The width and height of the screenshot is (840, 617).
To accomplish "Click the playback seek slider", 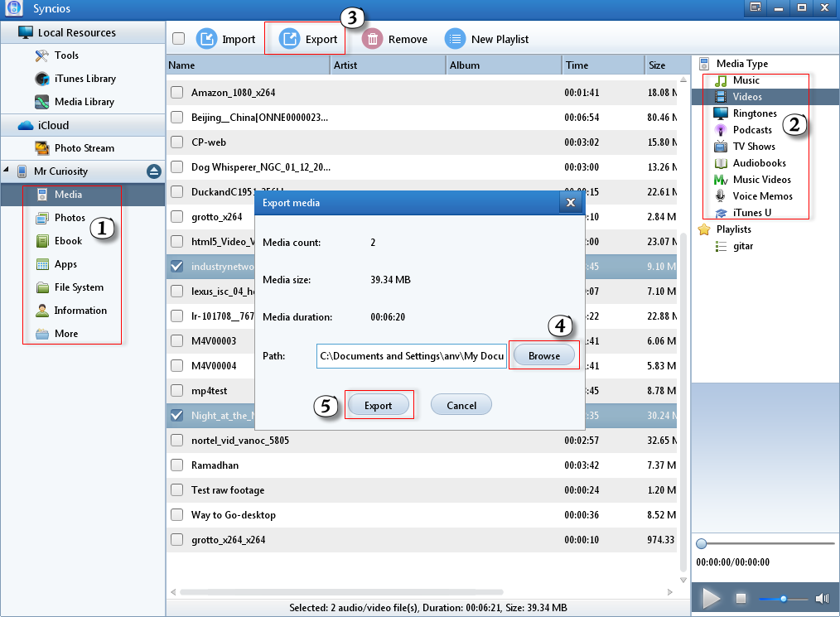I will point(765,543).
